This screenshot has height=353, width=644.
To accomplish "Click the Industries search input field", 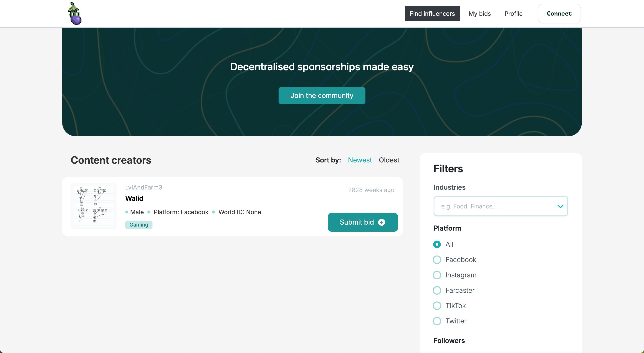I will pos(500,206).
